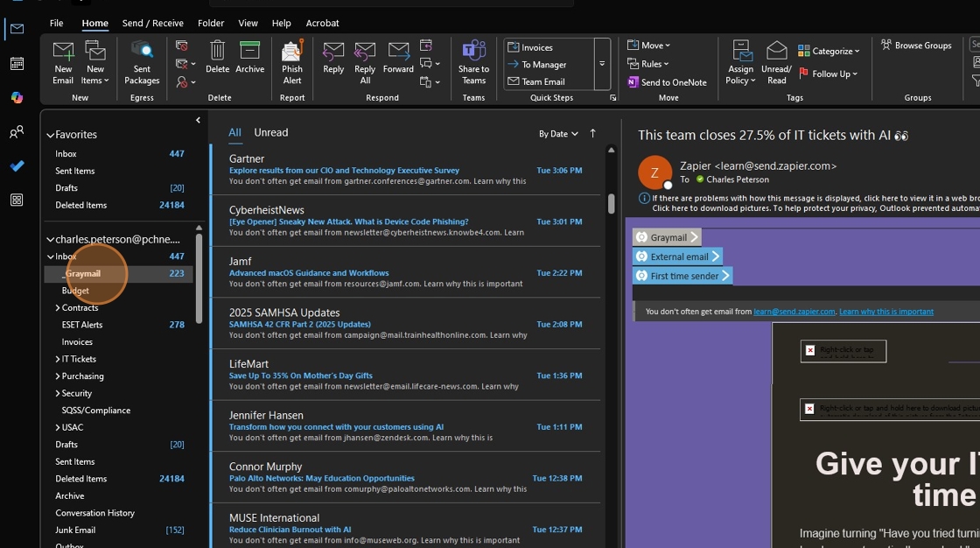This screenshot has width=980, height=548.
Task: Show All messages in the list
Action: (234, 132)
